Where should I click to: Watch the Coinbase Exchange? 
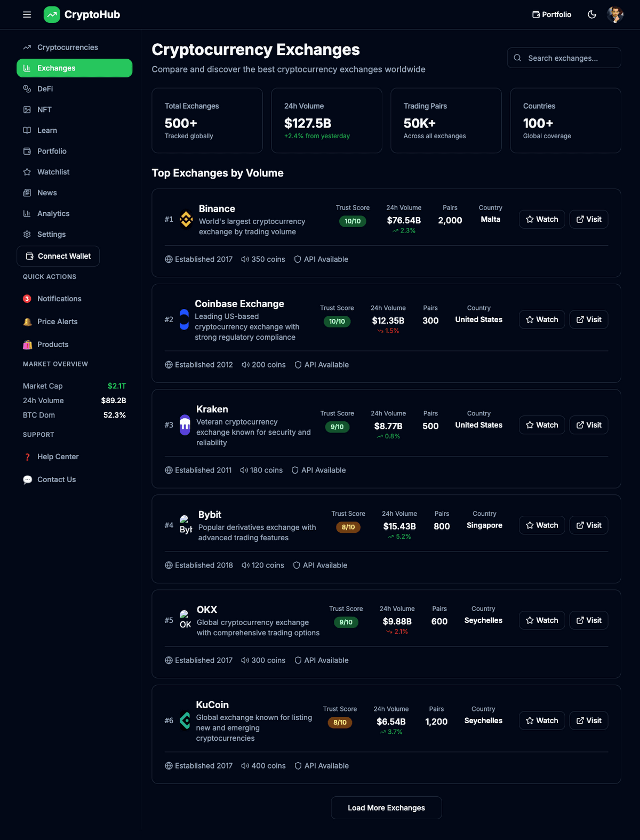click(x=542, y=319)
